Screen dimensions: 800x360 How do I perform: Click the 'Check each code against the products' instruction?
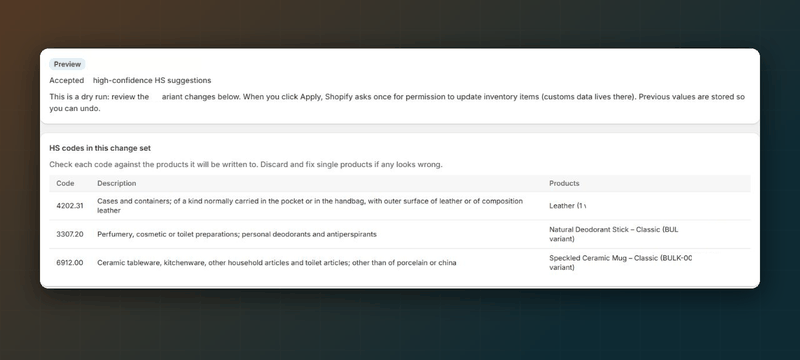point(246,165)
